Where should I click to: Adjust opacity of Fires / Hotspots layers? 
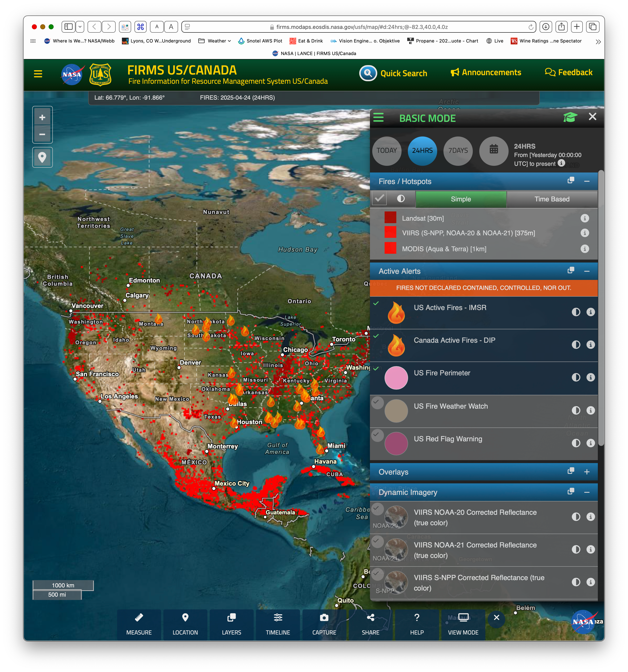(401, 199)
